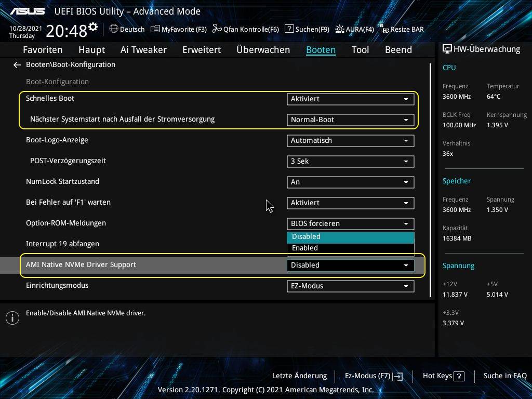Click the Einrichtungsmodus label

pos(57,286)
